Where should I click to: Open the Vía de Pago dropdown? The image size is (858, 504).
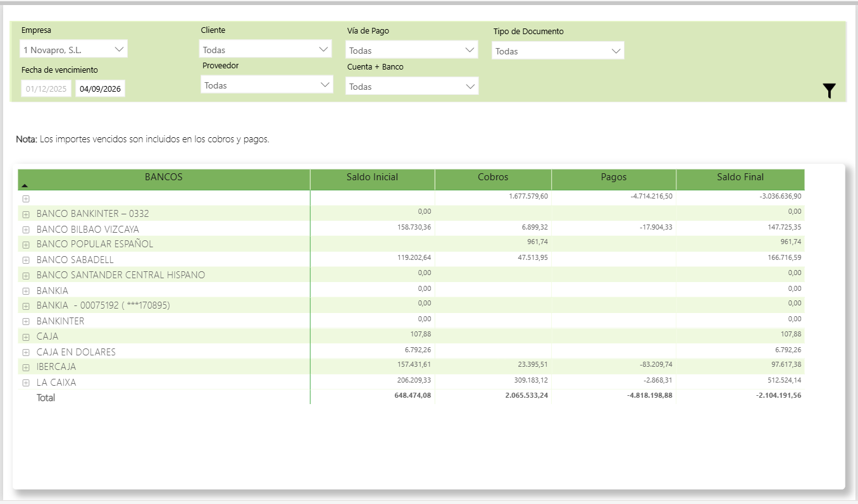(x=411, y=50)
